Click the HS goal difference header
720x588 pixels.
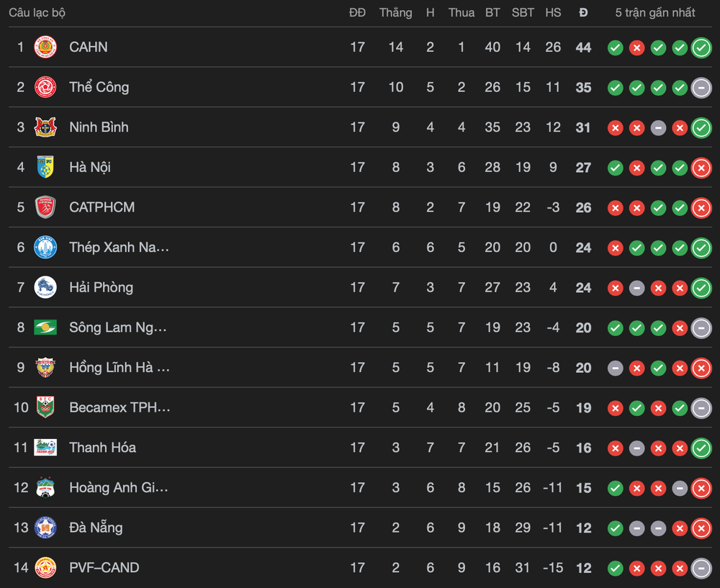point(553,13)
